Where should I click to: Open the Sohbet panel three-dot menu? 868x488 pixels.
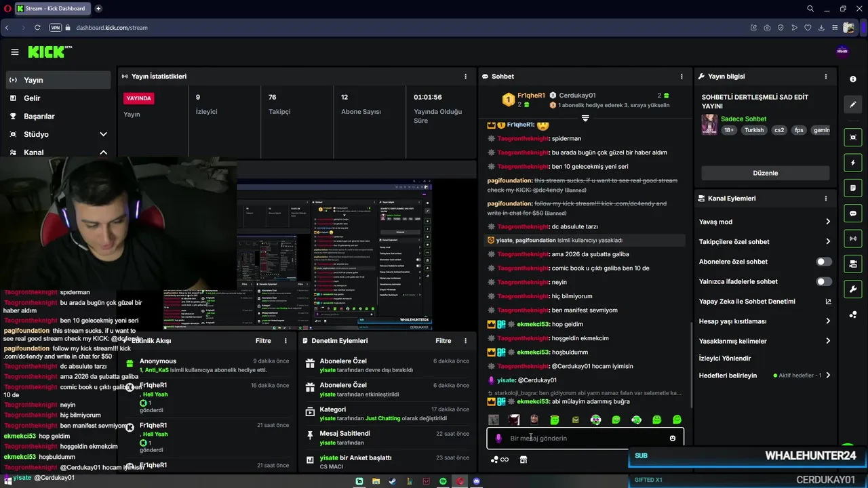pos(682,77)
